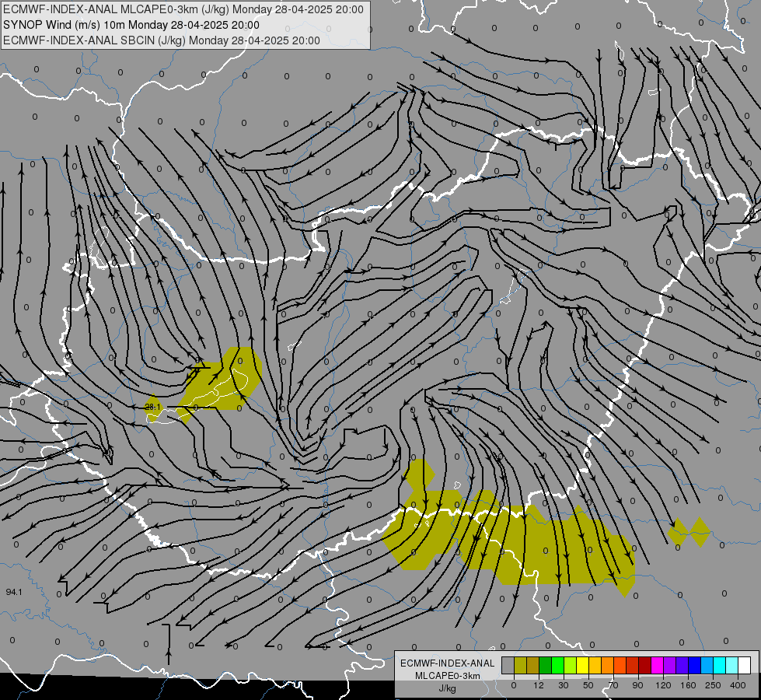Select the olive legend swatch above the 0 tick

(520, 666)
